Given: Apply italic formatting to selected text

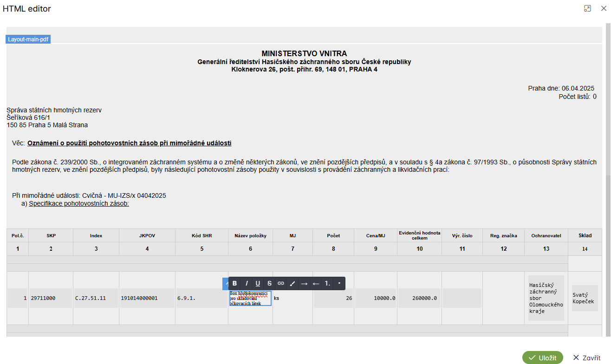Looking at the screenshot, I should coord(247,283).
